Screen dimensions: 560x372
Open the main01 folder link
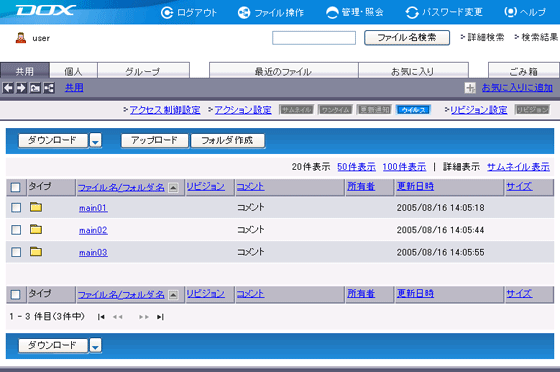[93, 208]
